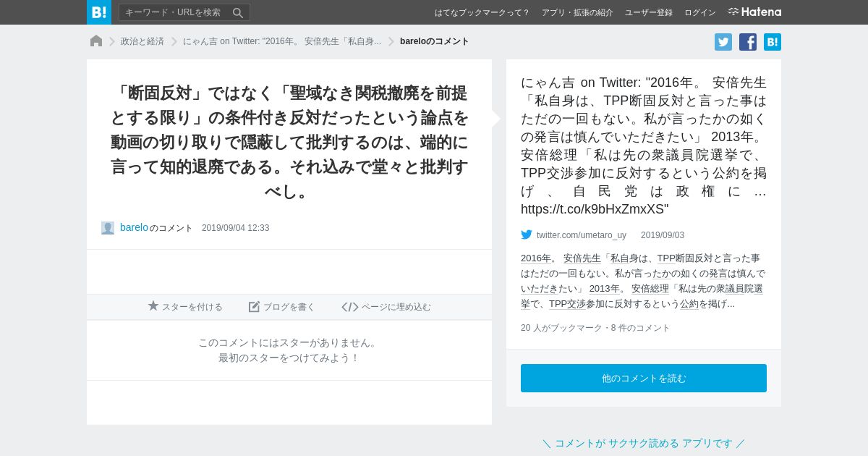Viewport: 868px width, 456px height.
Task: Open はてなブックマークって？ link
Action: [x=482, y=12]
